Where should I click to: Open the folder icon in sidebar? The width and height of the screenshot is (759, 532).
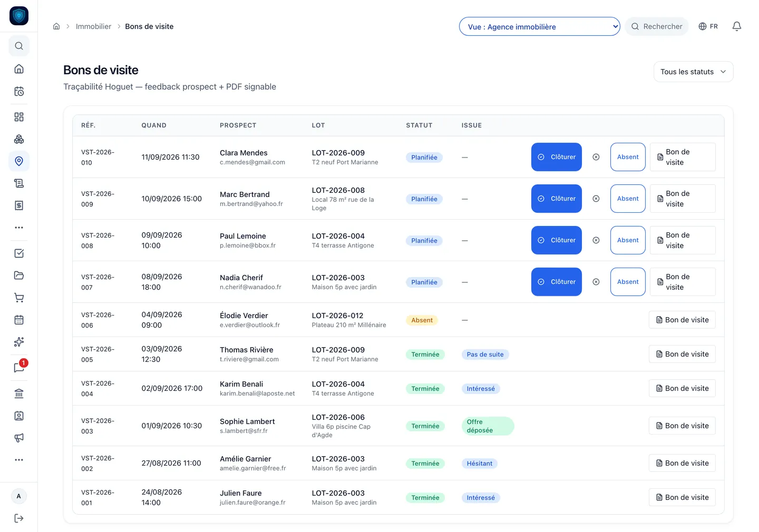click(19, 275)
